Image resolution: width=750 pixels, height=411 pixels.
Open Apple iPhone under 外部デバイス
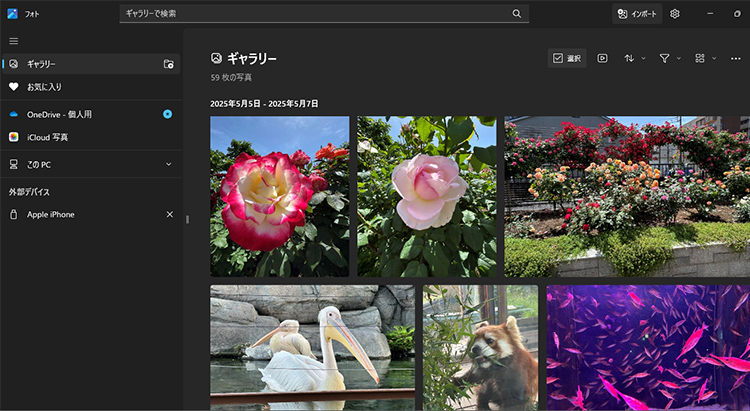50,214
